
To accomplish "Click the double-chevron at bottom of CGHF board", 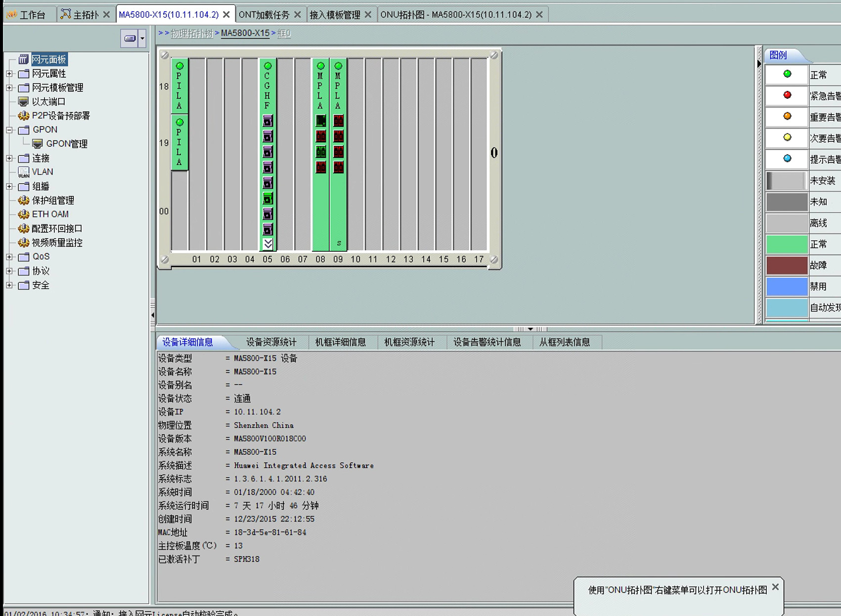I will [267, 244].
